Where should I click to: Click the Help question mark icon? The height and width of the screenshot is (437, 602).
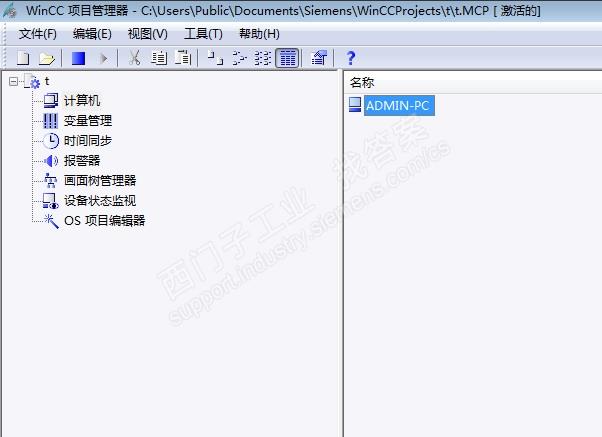coord(351,58)
